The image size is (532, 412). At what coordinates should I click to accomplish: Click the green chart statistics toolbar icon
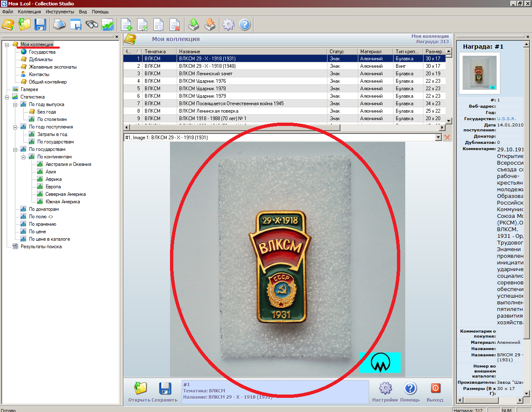point(108,25)
